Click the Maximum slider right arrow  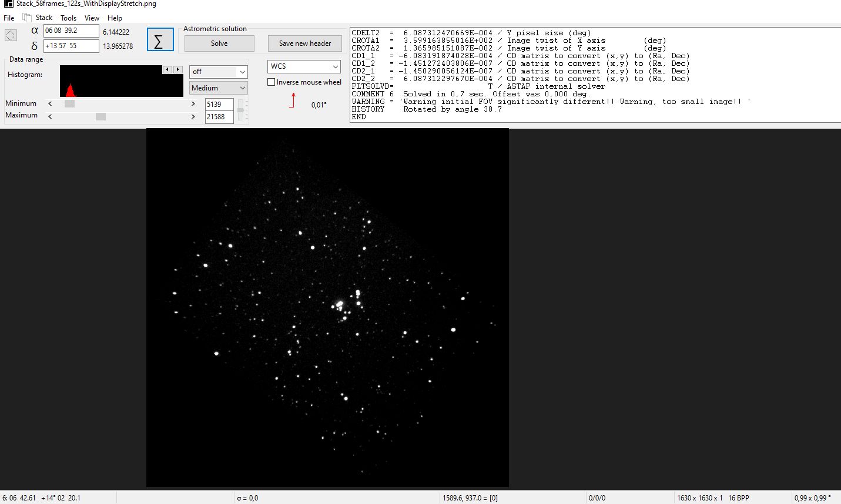coord(193,116)
